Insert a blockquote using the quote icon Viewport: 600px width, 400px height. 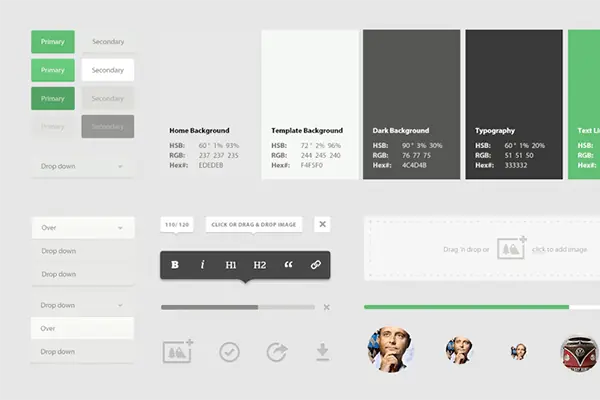(x=289, y=265)
